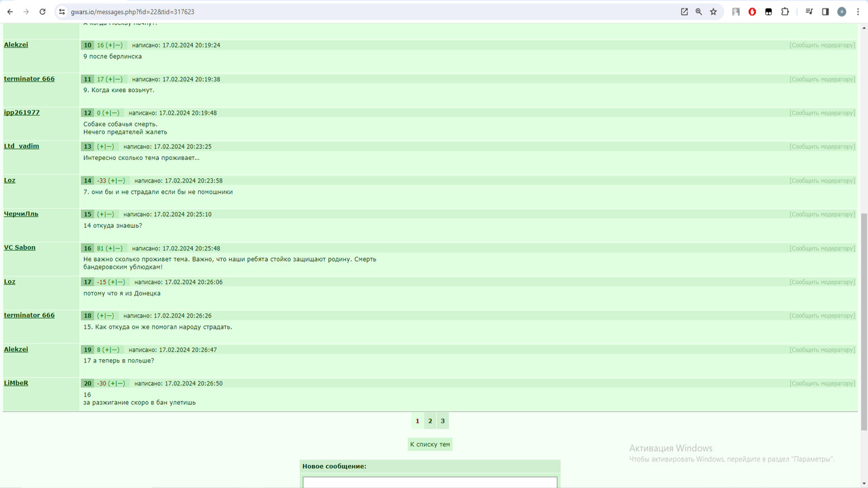Report post 14 to moderator

[x=822, y=181]
